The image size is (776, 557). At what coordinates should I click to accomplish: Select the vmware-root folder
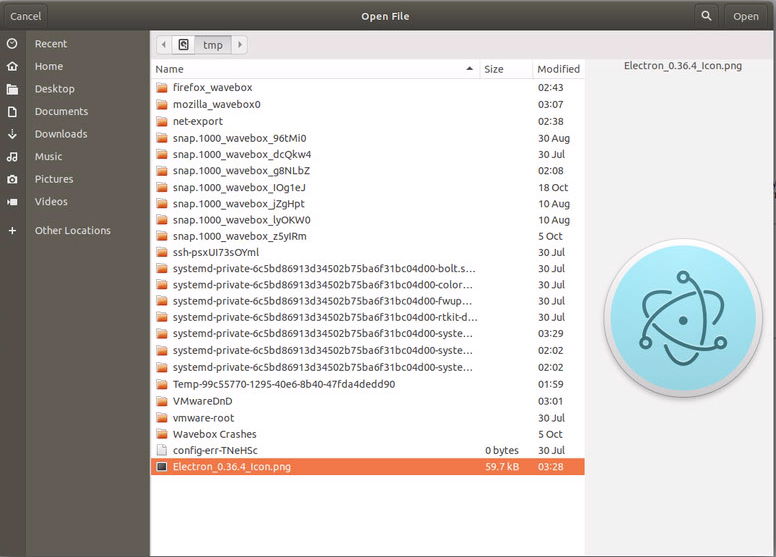tap(367, 418)
